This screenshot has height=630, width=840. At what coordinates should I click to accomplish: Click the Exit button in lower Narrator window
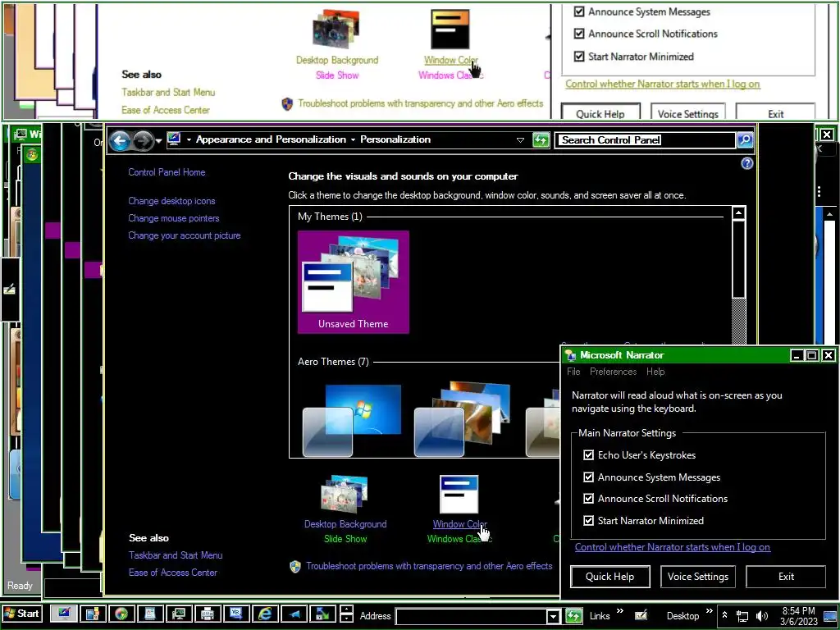[x=786, y=577]
